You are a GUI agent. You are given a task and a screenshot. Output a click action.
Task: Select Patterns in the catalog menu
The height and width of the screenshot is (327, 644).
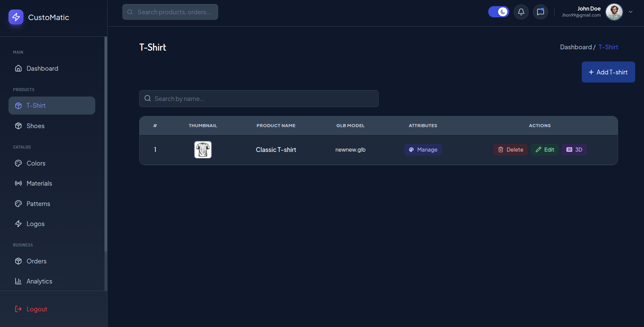click(52, 204)
